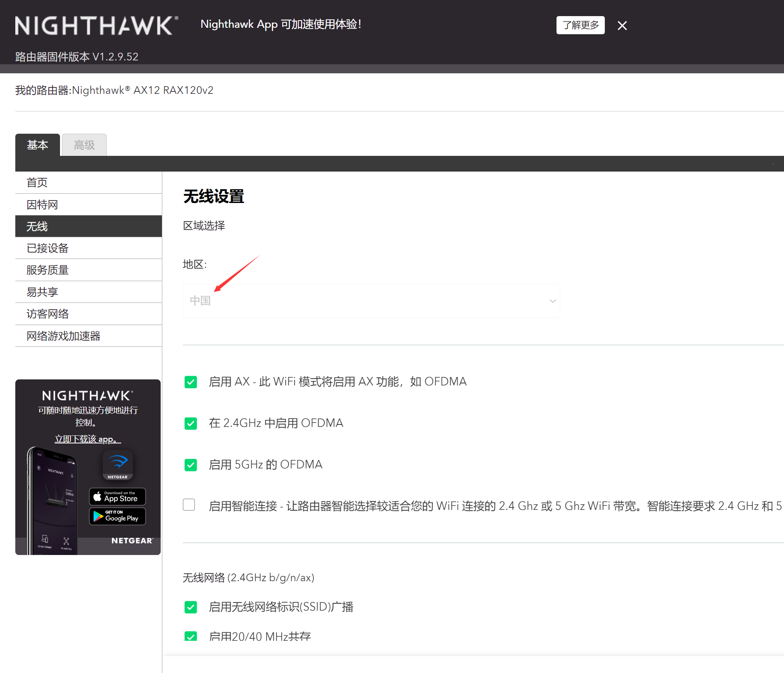Click the 立即下载该 app link
This screenshot has height=673, width=784.
88,439
